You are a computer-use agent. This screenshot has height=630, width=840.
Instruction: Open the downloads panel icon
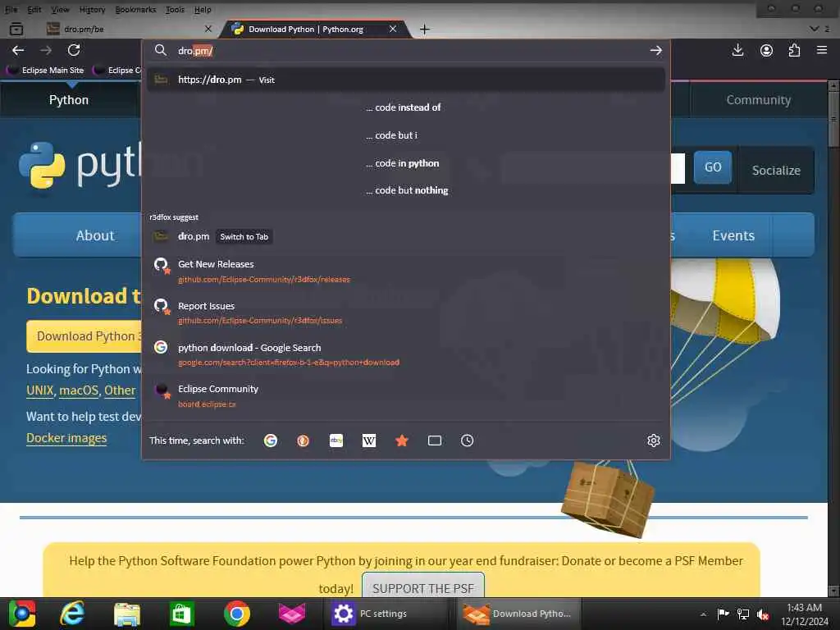click(737, 50)
